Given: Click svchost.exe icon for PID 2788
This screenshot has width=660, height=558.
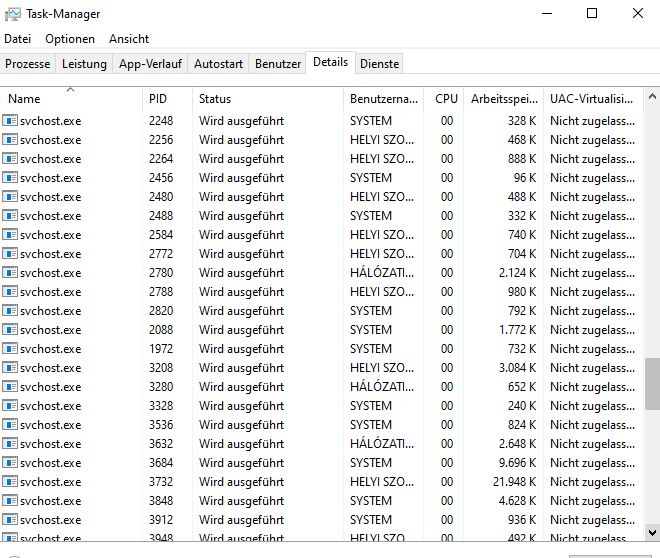Looking at the screenshot, I should tap(10, 292).
